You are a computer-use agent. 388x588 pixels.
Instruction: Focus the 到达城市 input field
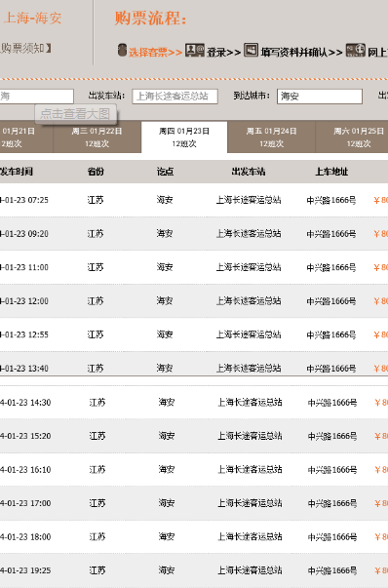pos(320,96)
